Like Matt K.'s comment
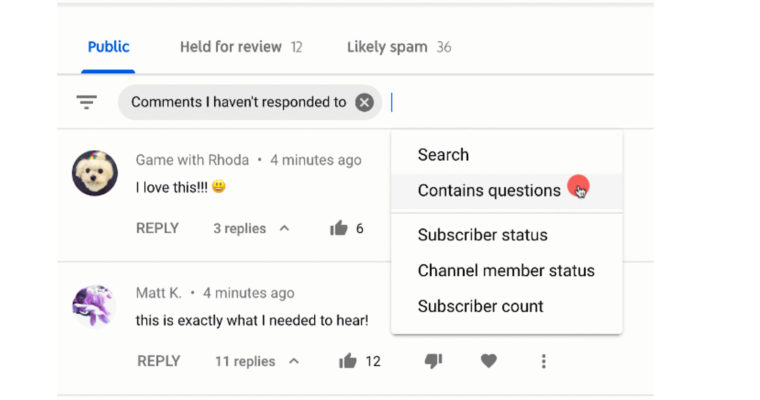The width and height of the screenshot is (760, 400). 347,361
